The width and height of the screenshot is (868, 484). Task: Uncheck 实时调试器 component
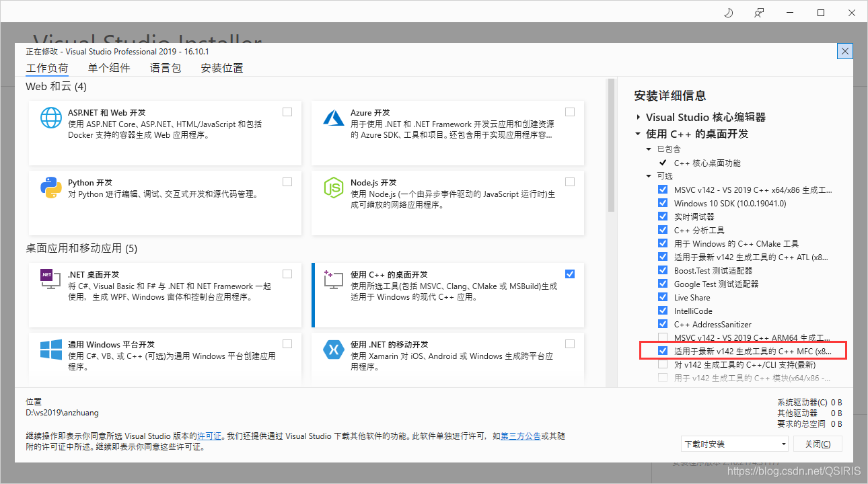[663, 216]
